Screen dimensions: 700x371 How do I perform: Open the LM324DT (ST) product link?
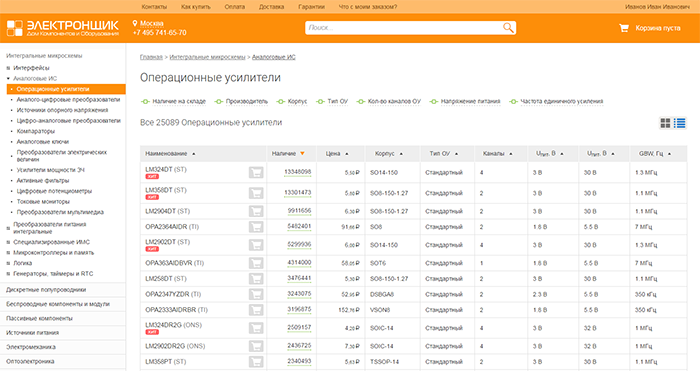point(166,170)
